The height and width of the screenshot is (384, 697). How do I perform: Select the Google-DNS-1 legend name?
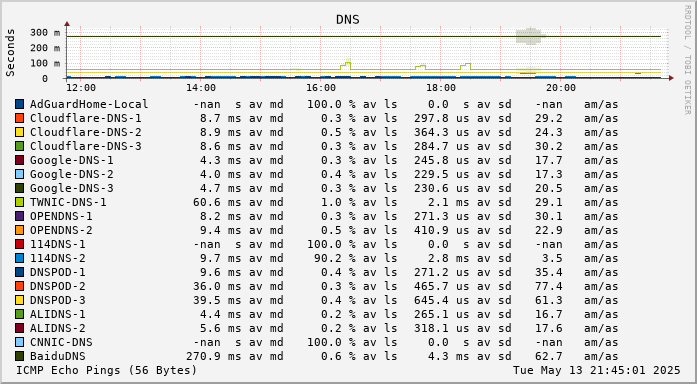click(x=72, y=160)
